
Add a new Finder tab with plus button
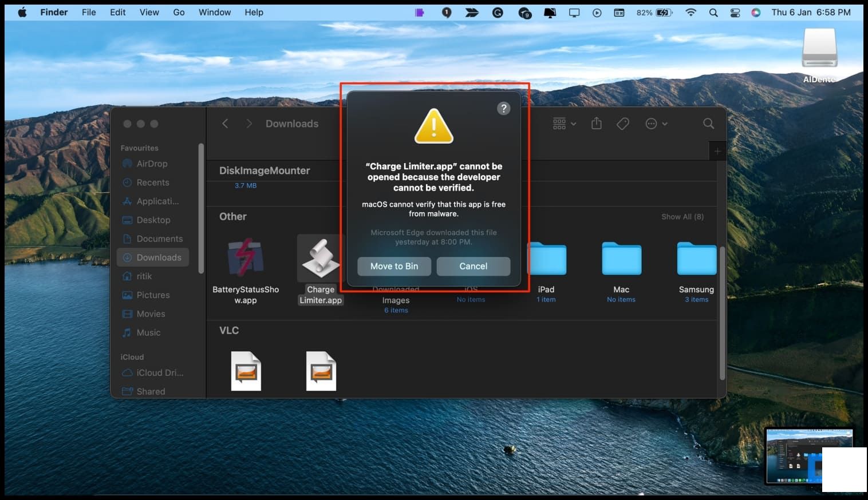pyautogui.click(x=717, y=152)
